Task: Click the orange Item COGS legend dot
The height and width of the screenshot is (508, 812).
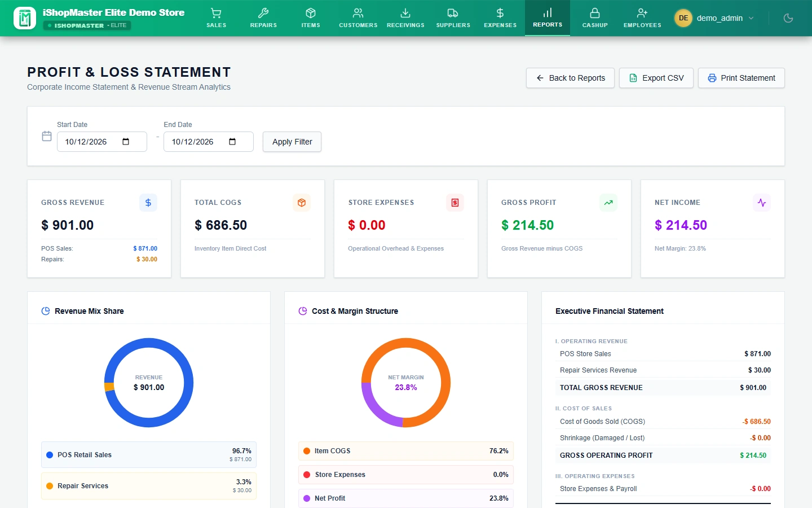Action: click(x=307, y=451)
